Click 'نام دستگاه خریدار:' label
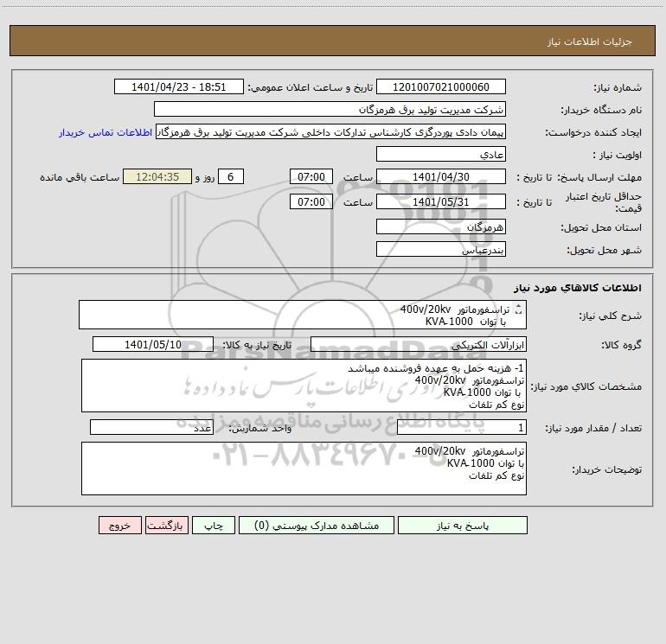The width and height of the screenshot is (666, 644). point(601,111)
